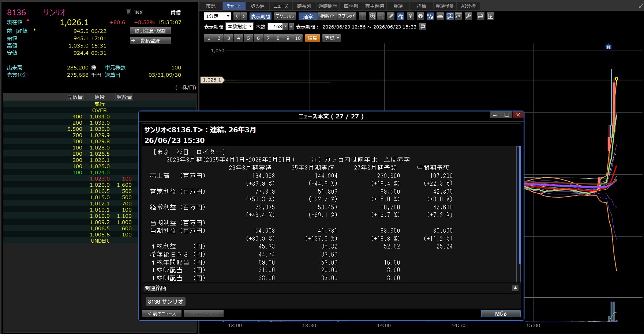Click the 1,023.0 red bid price row
Screen dimensions: 644x334
(x=100, y=179)
